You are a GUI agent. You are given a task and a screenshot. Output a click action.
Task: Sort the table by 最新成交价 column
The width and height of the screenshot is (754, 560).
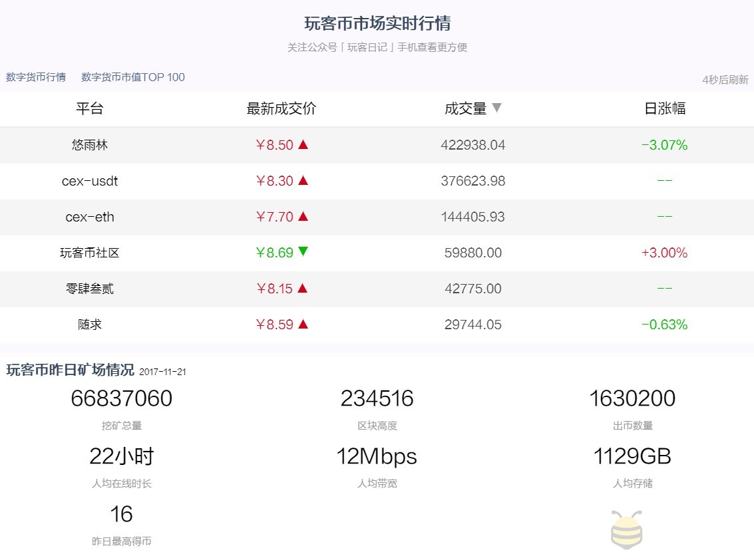(x=282, y=109)
